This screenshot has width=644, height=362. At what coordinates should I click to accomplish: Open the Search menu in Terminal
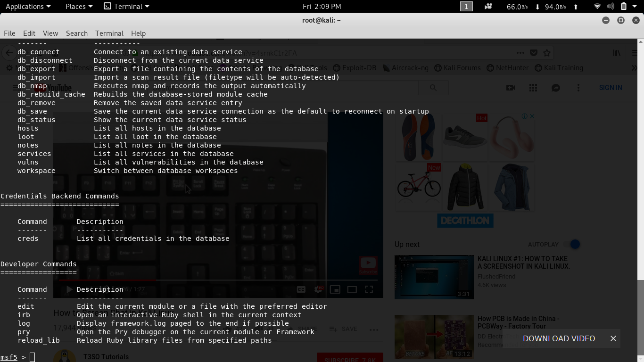(76, 33)
